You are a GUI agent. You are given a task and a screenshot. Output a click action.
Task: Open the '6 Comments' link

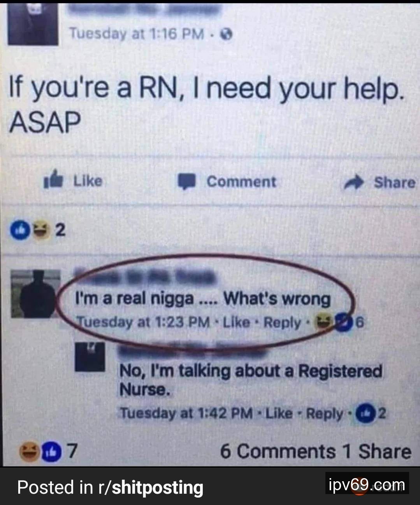(x=278, y=451)
